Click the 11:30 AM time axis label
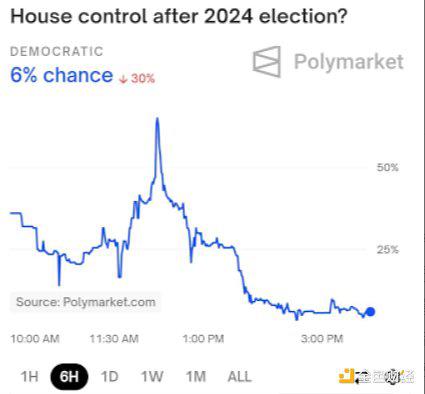 114,339
